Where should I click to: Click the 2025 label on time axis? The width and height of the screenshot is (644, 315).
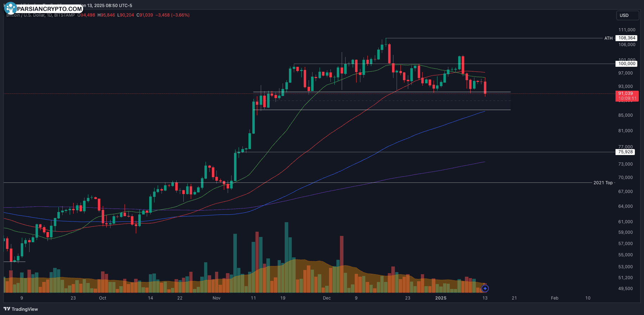click(441, 298)
